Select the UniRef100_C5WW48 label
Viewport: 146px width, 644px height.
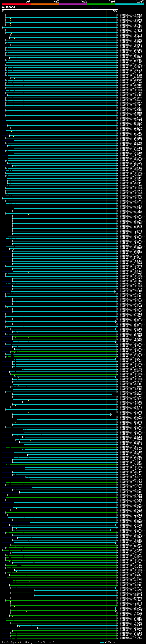(131, 100)
